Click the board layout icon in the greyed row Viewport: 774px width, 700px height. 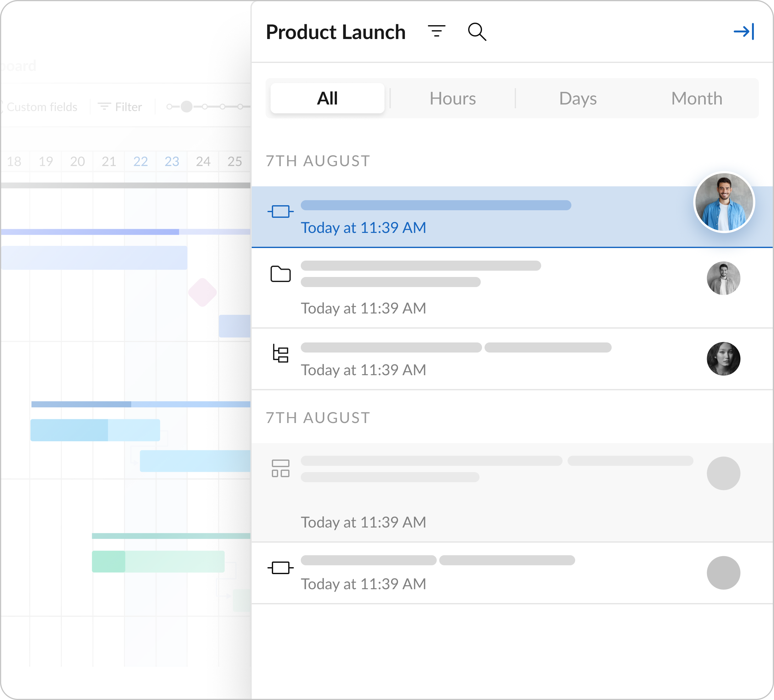280,468
